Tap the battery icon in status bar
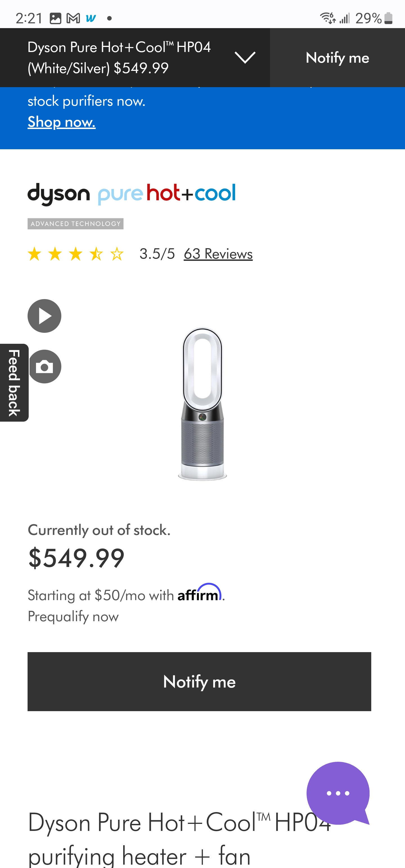 (388, 18)
